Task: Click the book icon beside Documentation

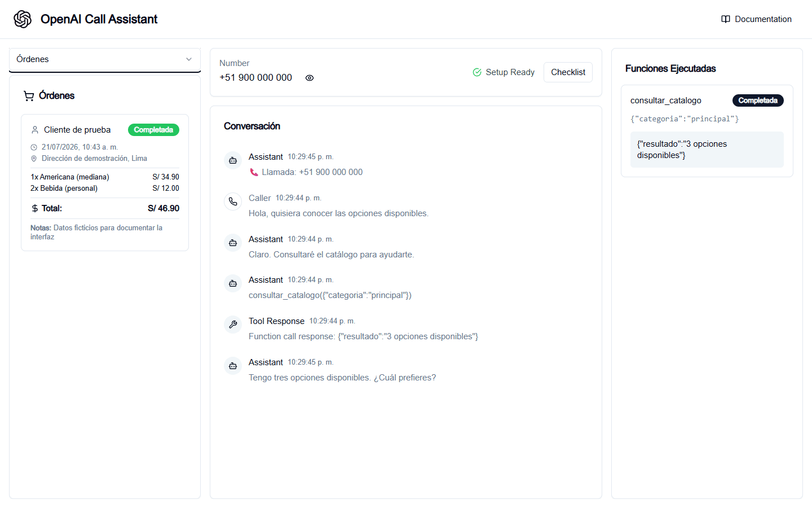Action: pyautogui.click(x=726, y=19)
